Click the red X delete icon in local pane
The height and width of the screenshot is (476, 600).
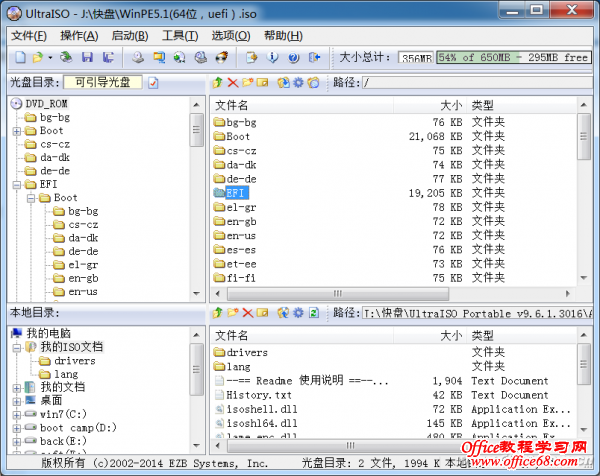point(248,313)
